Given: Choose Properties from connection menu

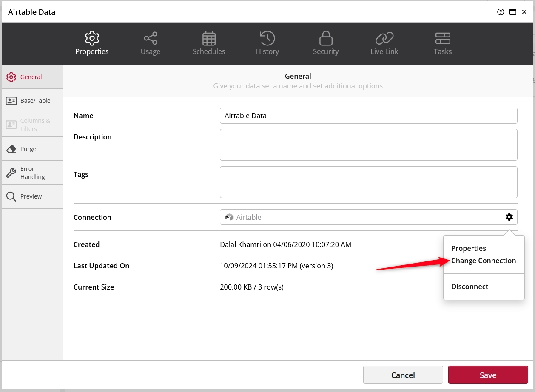Looking at the screenshot, I should pyautogui.click(x=469, y=248).
